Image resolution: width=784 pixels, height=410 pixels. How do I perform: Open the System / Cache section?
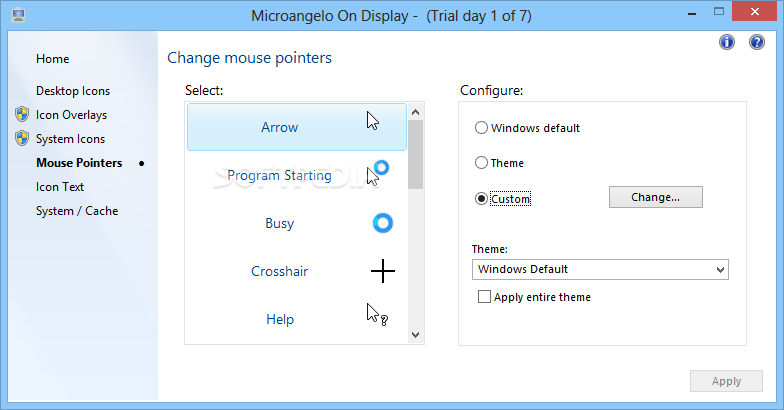pos(77,211)
